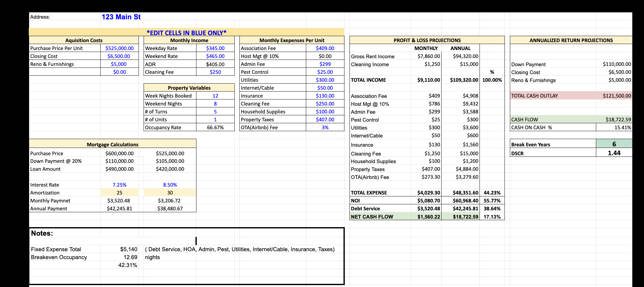The height and width of the screenshot is (287, 644).
Task: Select the DSCR value cell showing 1.44
Action: [614, 153]
